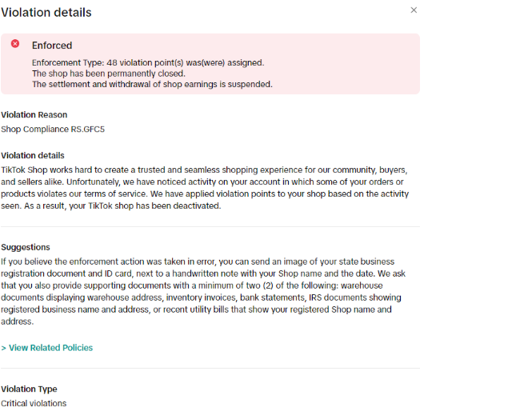Expand the chevron before View Related Policies
The height and width of the screenshot is (415, 532).
click(x=3, y=348)
